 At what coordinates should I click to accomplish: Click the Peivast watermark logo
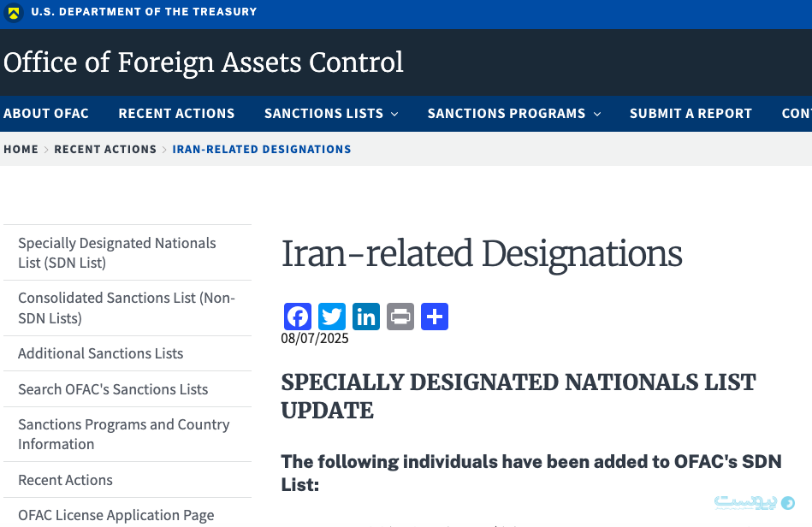click(754, 502)
